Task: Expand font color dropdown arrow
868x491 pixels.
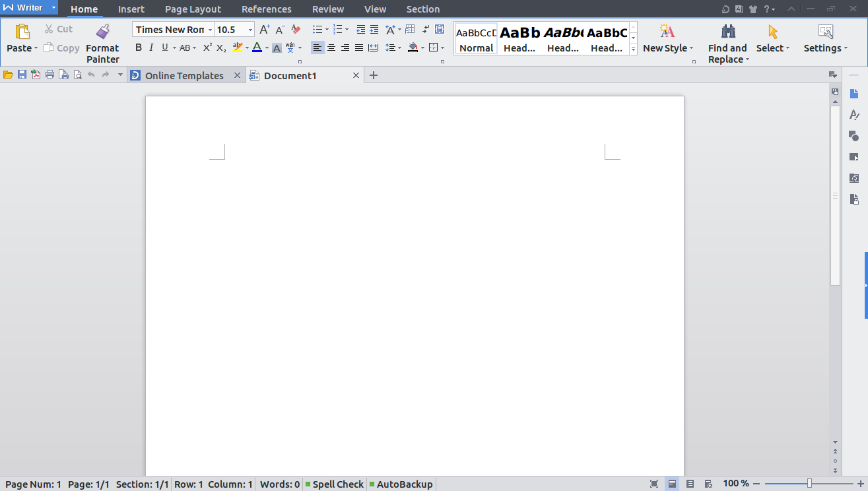Action: click(267, 48)
